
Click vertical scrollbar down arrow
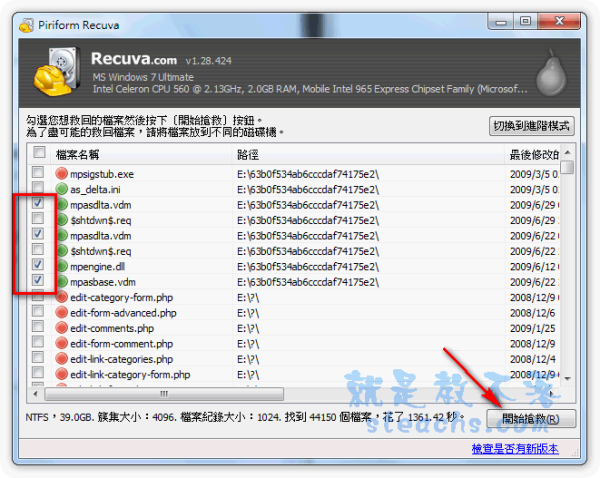568,378
